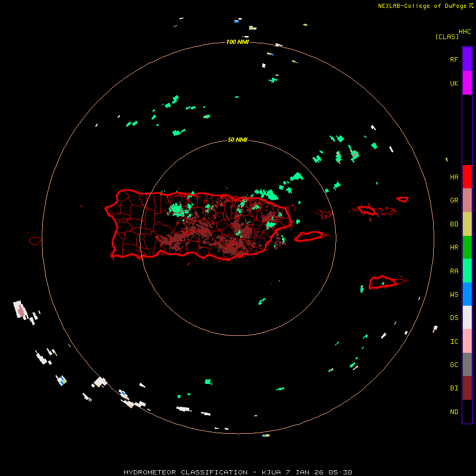Click the WS legend label

(x=454, y=294)
